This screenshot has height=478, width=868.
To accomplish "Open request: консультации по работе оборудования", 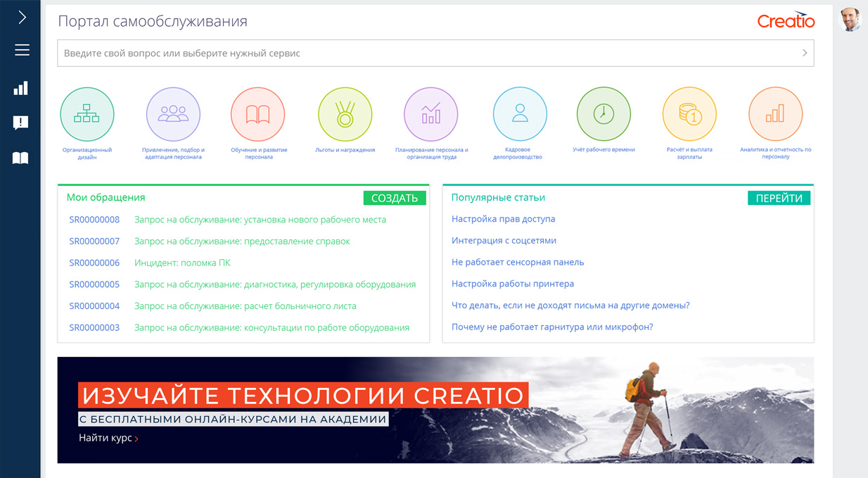I will [x=272, y=327].
